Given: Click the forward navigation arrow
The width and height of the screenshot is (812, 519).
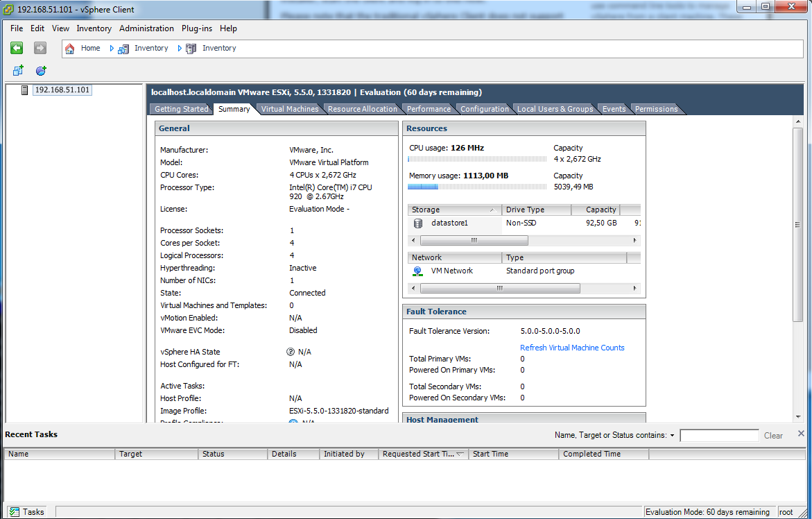Looking at the screenshot, I should (40, 48).
